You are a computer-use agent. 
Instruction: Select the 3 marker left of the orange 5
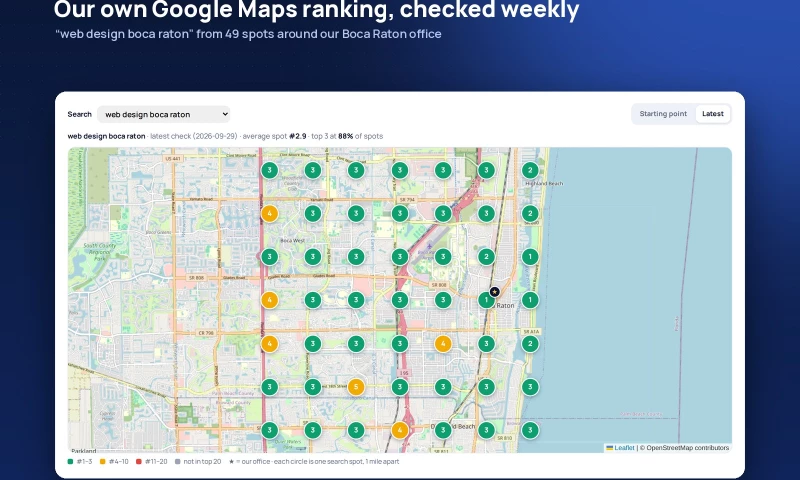pyautogui.click(x=313, y=387)
